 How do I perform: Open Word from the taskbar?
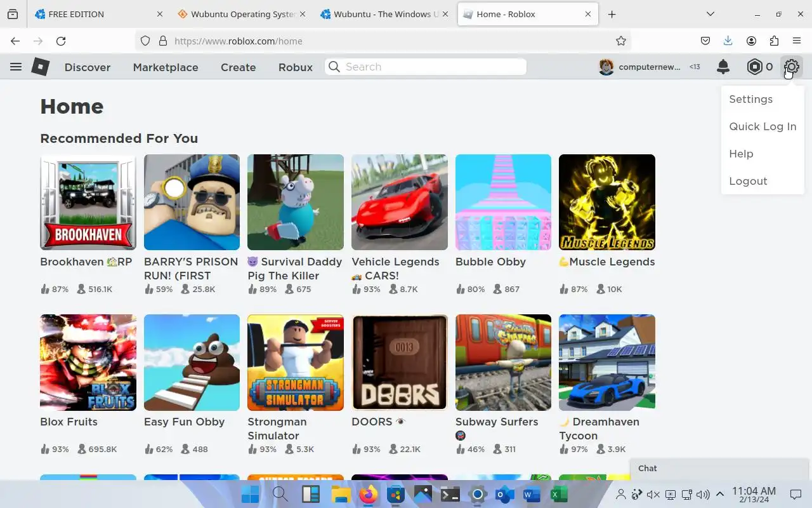point(532,494)
